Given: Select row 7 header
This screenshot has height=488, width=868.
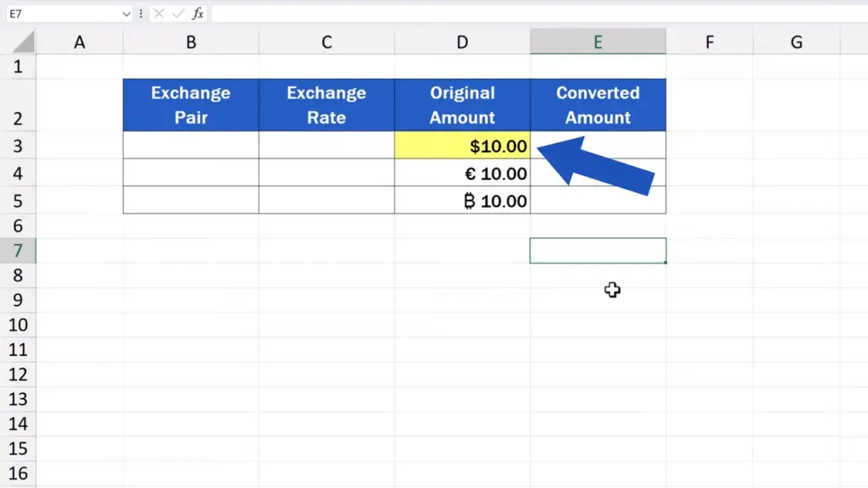Looking at the screenshot, I should click(x=18, y=251).
